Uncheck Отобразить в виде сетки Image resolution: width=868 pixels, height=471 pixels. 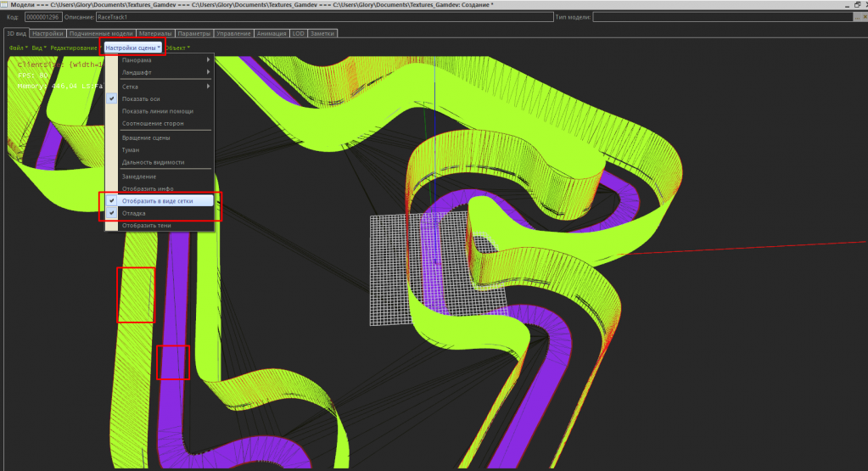[157, 200]
